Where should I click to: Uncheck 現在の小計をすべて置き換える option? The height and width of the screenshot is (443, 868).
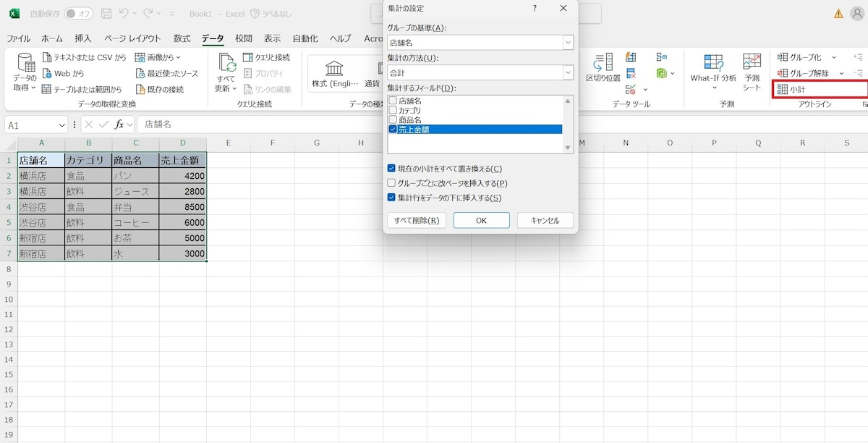391,168
